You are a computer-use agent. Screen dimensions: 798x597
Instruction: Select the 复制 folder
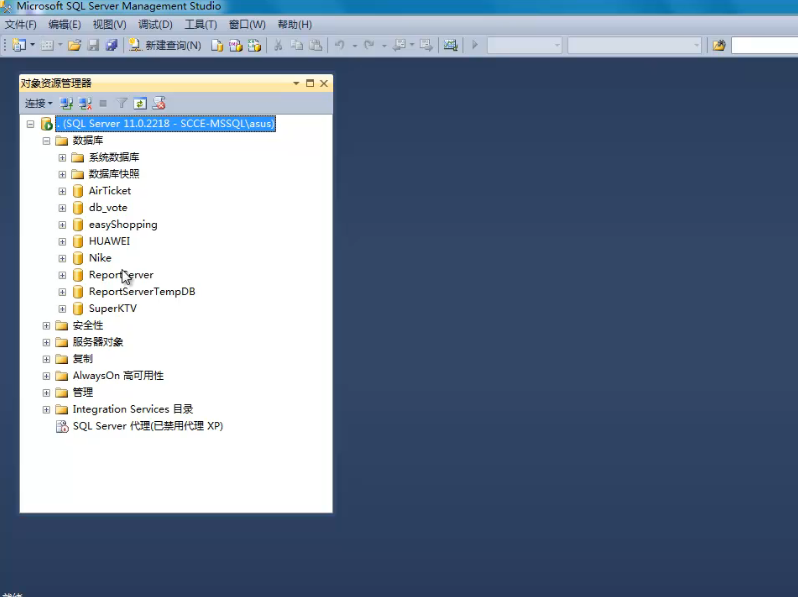pyautogui.click(x=82, y=359)
